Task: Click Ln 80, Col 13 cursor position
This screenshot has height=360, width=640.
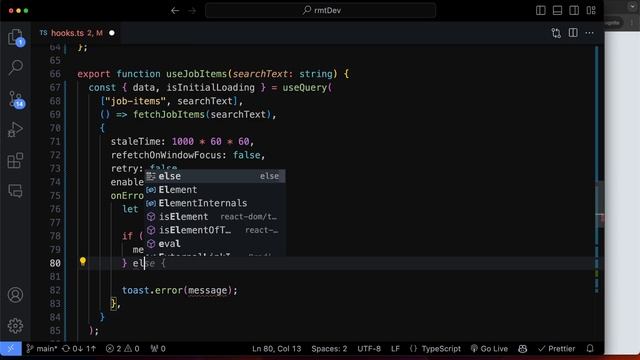Action: tap(276, 349)
